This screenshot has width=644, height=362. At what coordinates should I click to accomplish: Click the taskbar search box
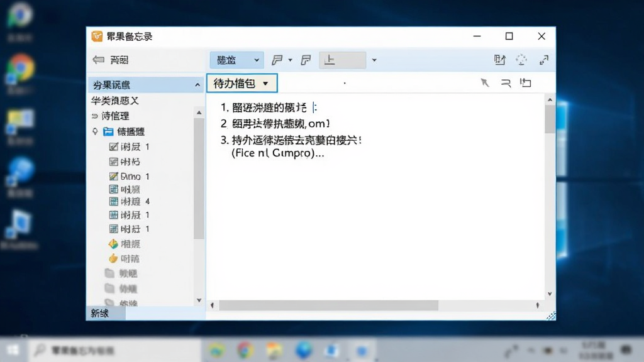click(x=115, y=351)
